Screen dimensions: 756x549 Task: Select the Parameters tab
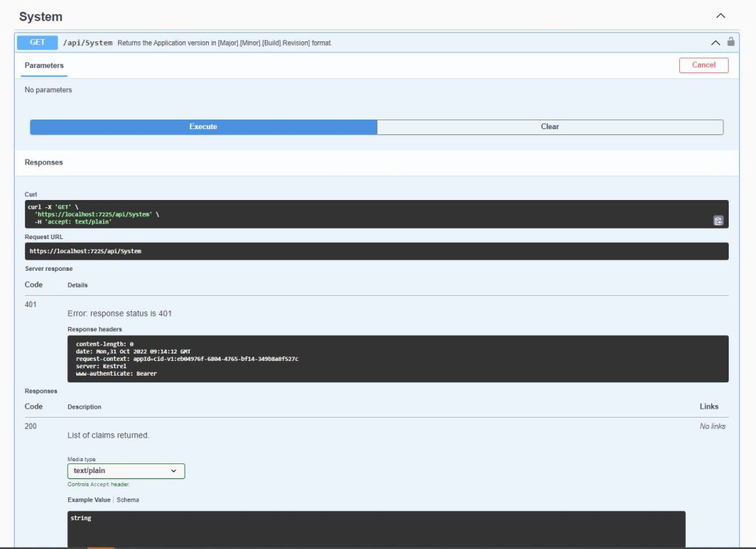(x=44, y=66)
